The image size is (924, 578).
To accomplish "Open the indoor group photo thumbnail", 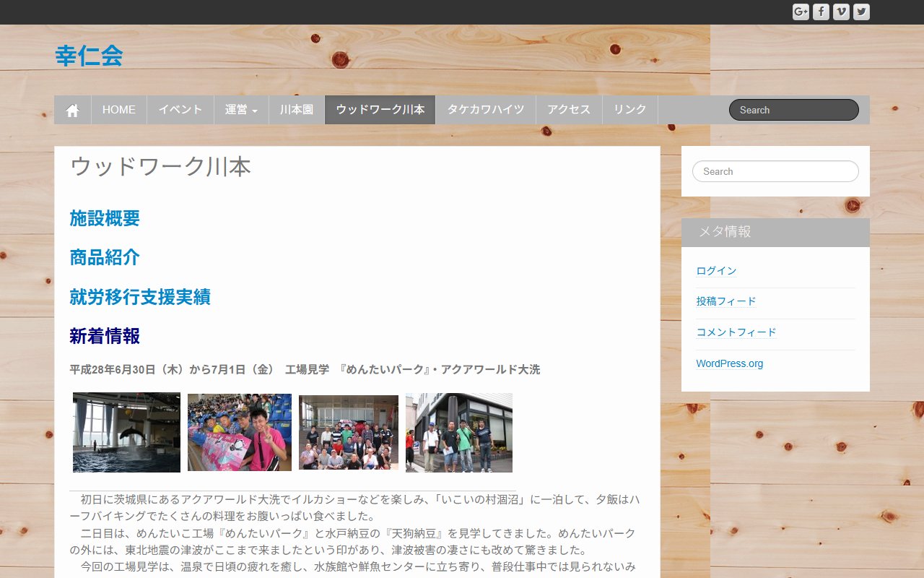I will coord(349,432).
